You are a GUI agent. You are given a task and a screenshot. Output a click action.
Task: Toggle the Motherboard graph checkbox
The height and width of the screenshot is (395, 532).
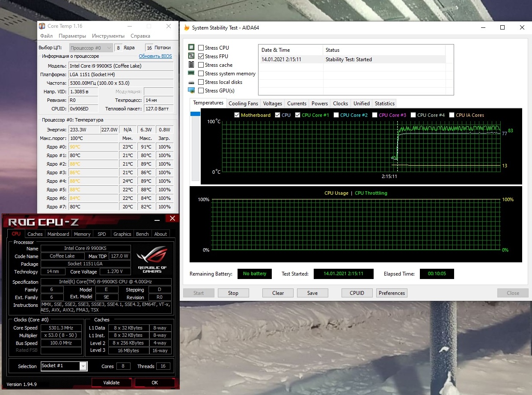(237, 115)
